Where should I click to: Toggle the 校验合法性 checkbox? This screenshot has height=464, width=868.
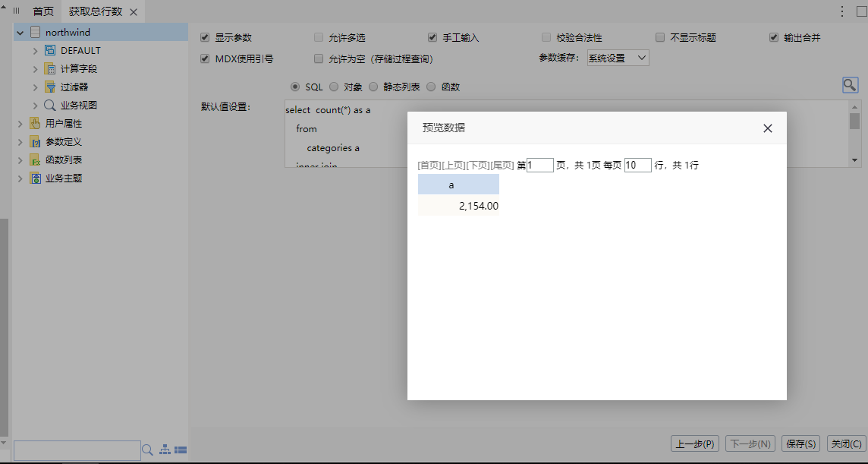tap(546, 38)
